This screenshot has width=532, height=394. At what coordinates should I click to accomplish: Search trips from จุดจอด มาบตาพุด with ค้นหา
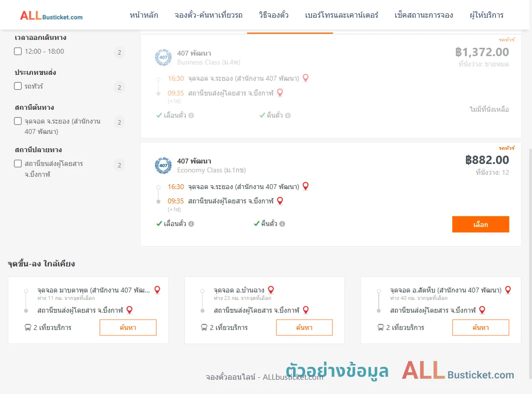click(x=128, y=328)
